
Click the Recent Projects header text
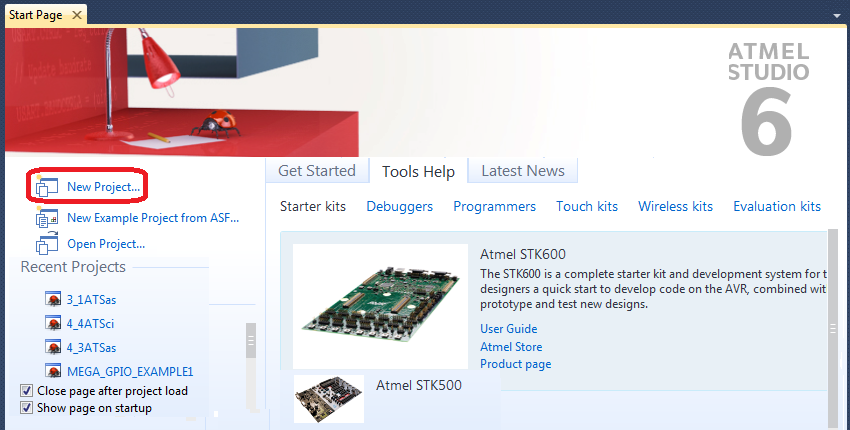73,267
